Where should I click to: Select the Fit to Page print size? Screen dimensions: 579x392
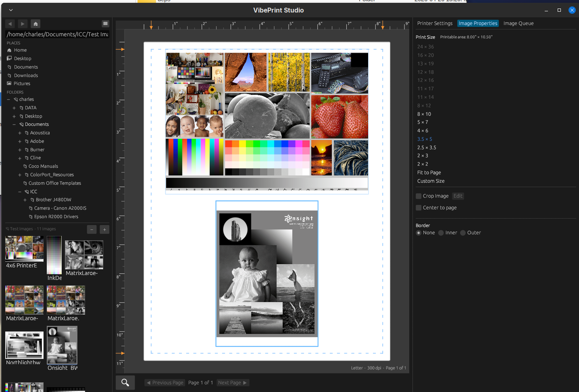click(x=429, y=173)
